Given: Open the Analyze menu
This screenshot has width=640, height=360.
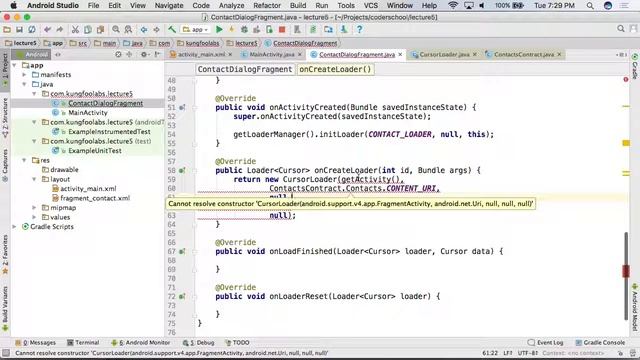Looking at the screenshot, I should pyautogui.click(x=231, y=5).
